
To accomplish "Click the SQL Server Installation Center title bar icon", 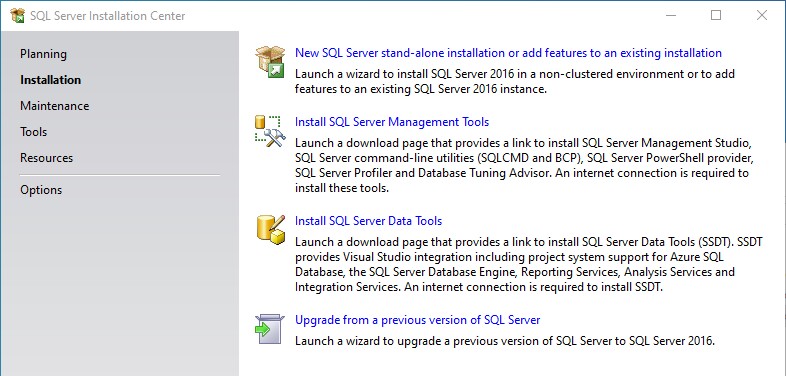I will [x=18, y=16].
